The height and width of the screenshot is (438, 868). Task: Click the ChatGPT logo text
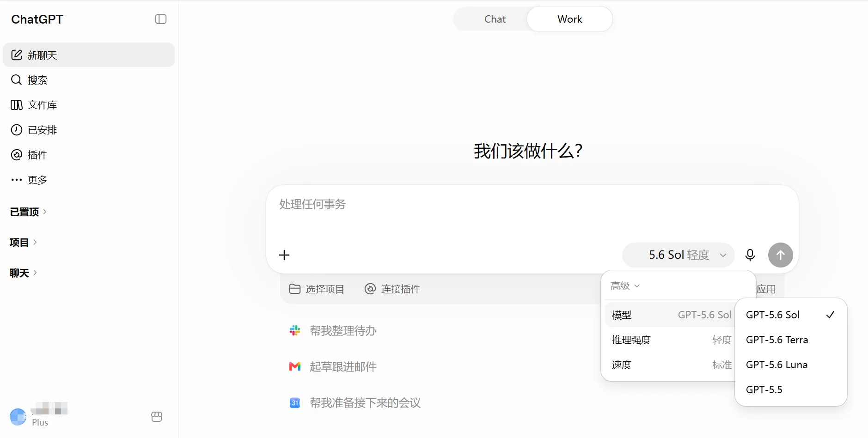37,19
